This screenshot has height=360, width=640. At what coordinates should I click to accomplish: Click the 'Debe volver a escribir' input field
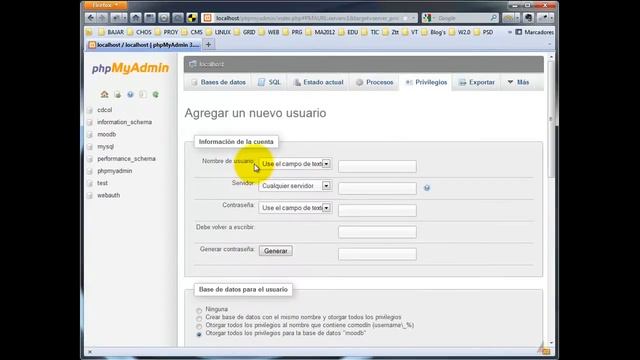click(x=377, y=232)
